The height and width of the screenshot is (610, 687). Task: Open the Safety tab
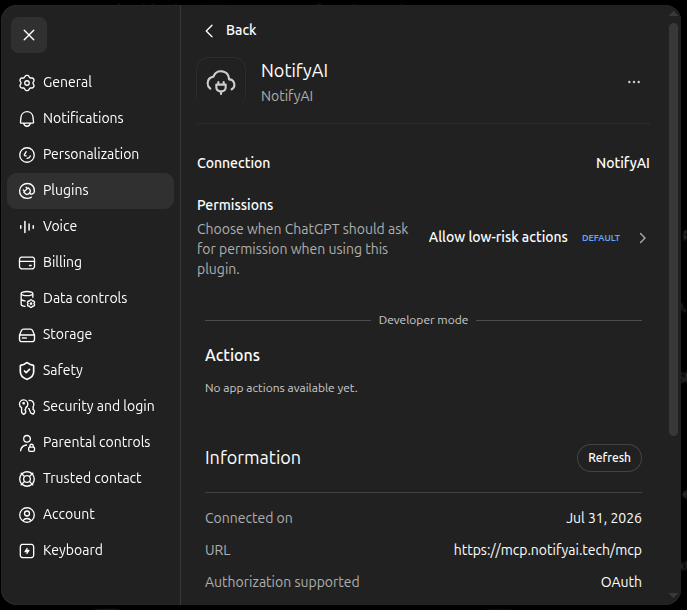[x=90, y=371]
